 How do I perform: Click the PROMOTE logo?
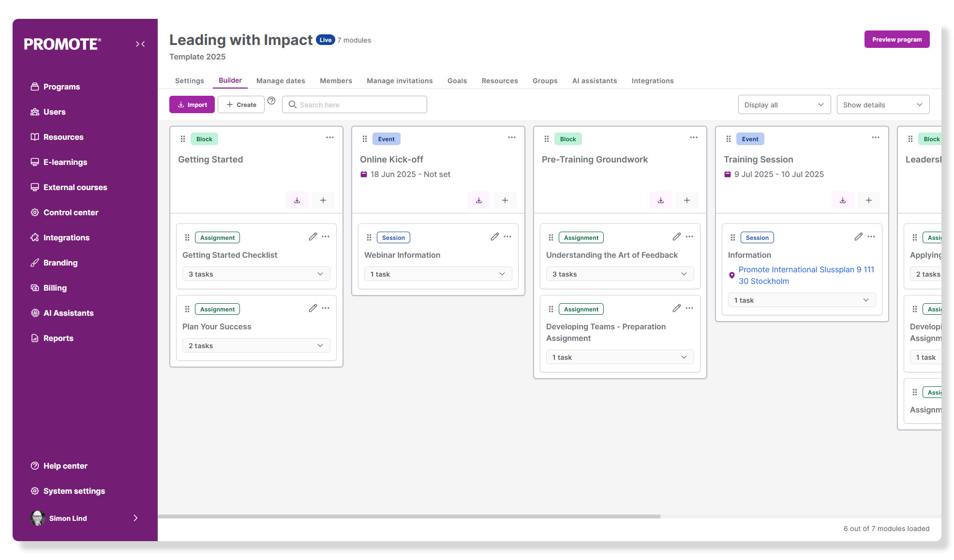coord(62,44)
